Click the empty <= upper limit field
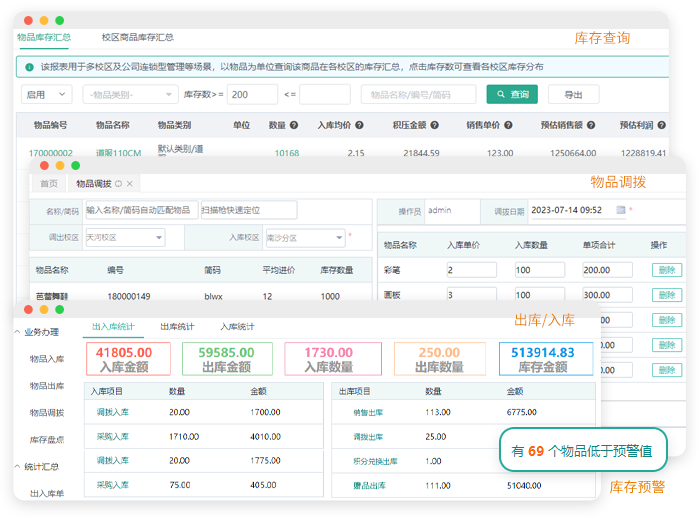This screenshot has width=699, height=520. coord(325,95)
